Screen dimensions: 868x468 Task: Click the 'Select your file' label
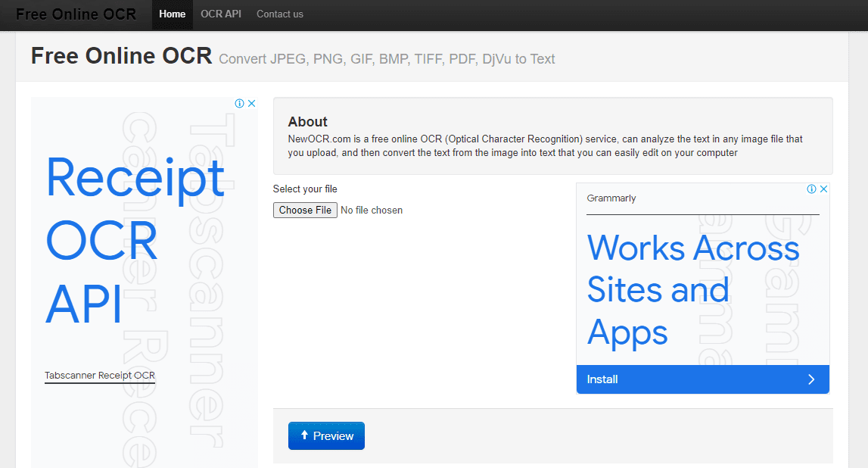(305, 189)
